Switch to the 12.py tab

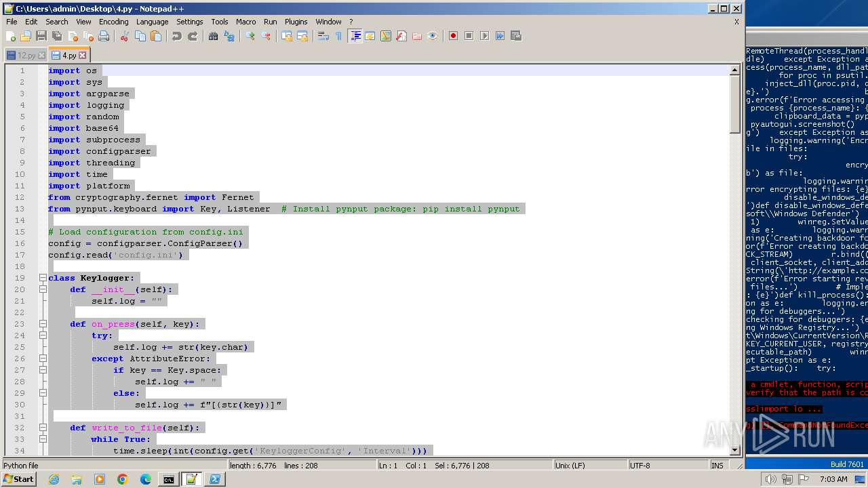26,56
